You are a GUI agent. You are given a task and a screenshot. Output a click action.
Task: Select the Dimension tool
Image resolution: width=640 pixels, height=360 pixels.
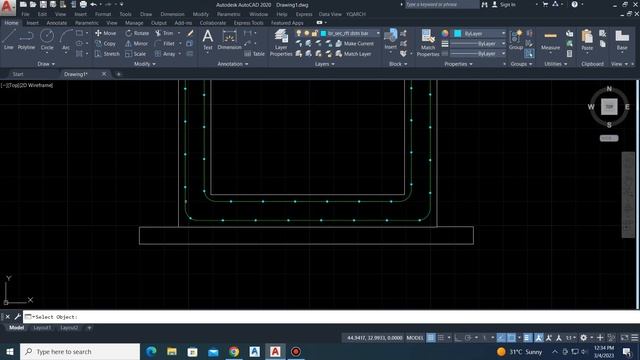click(229, 40)
